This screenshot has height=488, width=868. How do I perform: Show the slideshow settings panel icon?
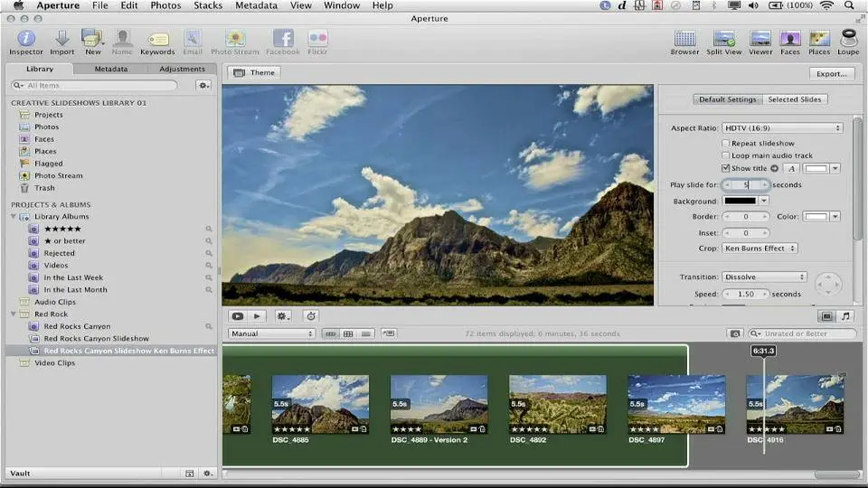tap(826, 316)
